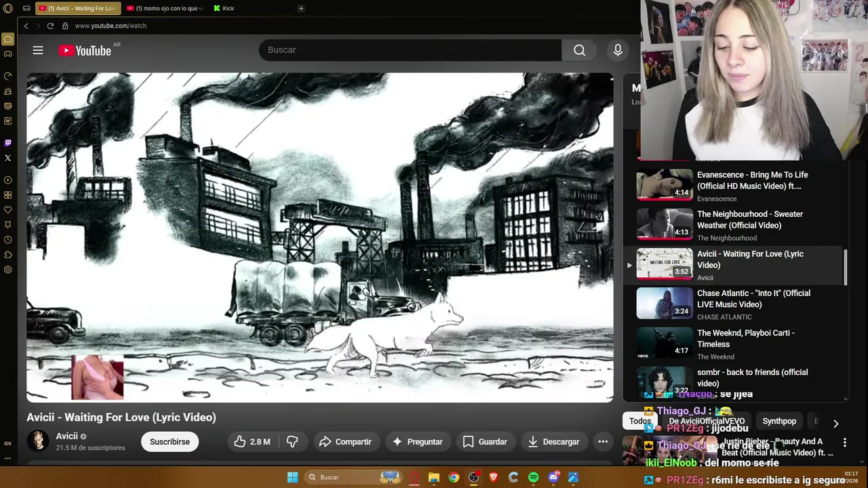Viewport: 868px width, 488px height.
Task: Play The Weeknd Timeless video
Action: click(x=736, y=344)
